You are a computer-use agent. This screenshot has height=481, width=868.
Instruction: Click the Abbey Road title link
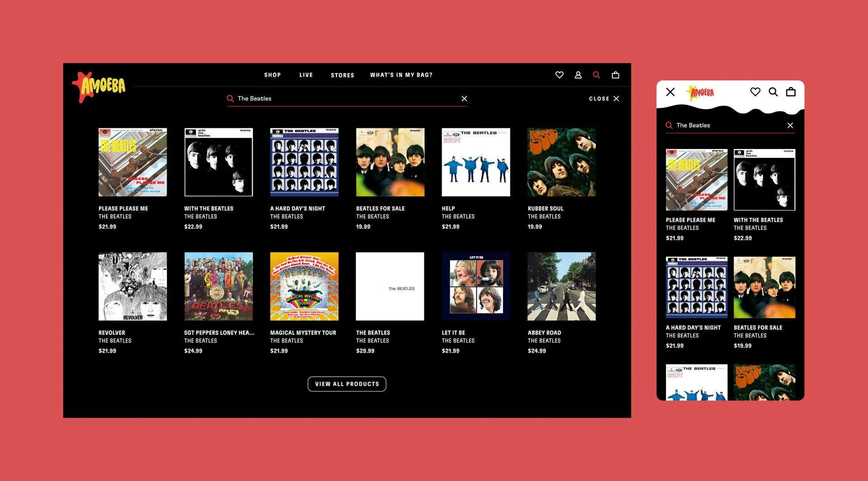[x=544, y=333]
